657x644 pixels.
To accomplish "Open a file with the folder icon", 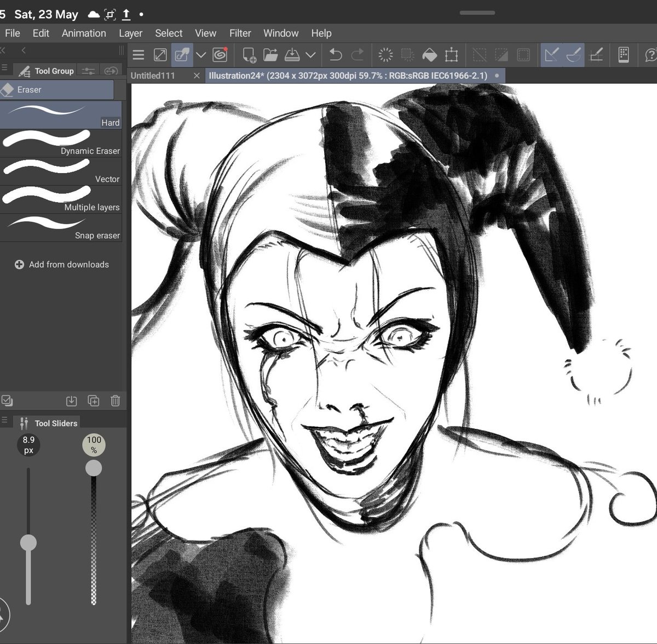I will (x=270, y=55).
